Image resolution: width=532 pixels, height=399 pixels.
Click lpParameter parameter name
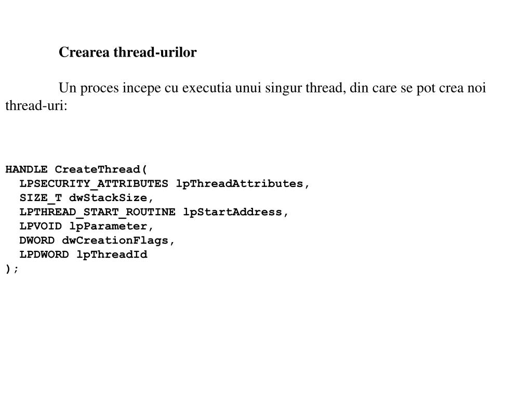tap(108, 227)
